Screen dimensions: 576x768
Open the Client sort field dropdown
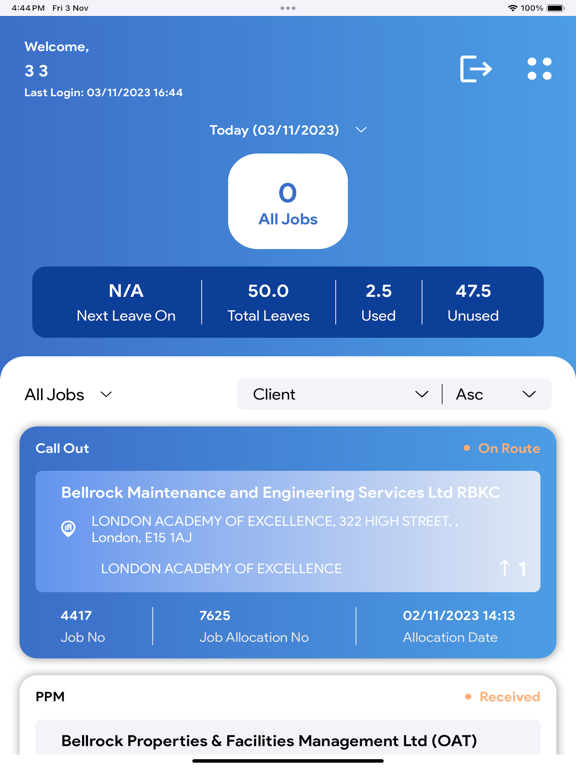pyautogui.click(x=340, y=394)
